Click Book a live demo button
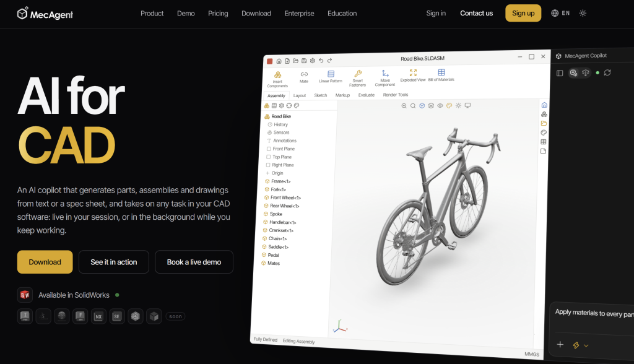Image resolution: width=634 pixels, height=364 pixels. click(x=194, y=262)
